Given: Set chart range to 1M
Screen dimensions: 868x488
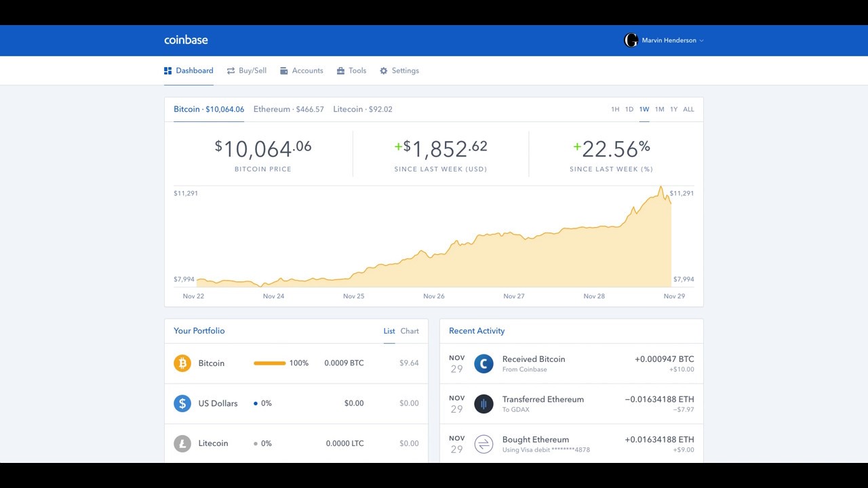Looking at the screenshot, I should [x=659, y=109].
